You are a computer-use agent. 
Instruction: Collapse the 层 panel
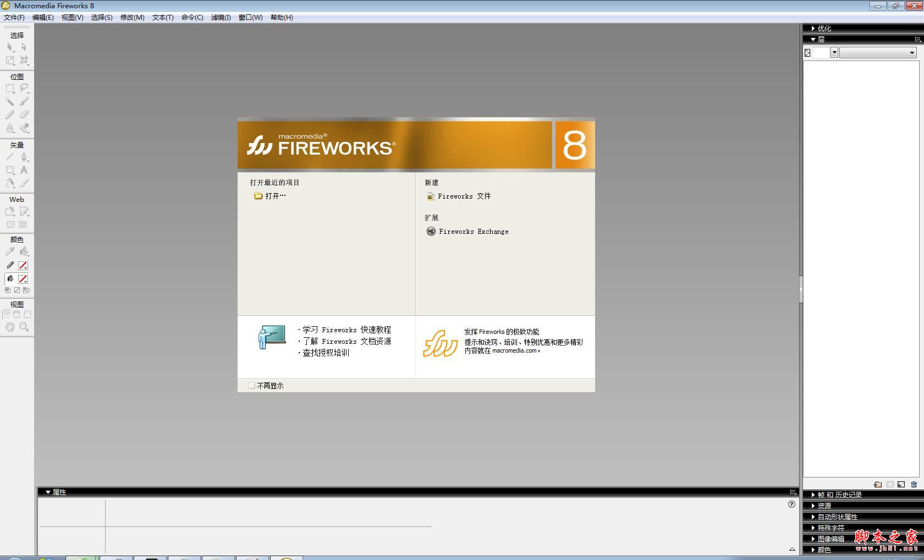click(x=813, y=40)
